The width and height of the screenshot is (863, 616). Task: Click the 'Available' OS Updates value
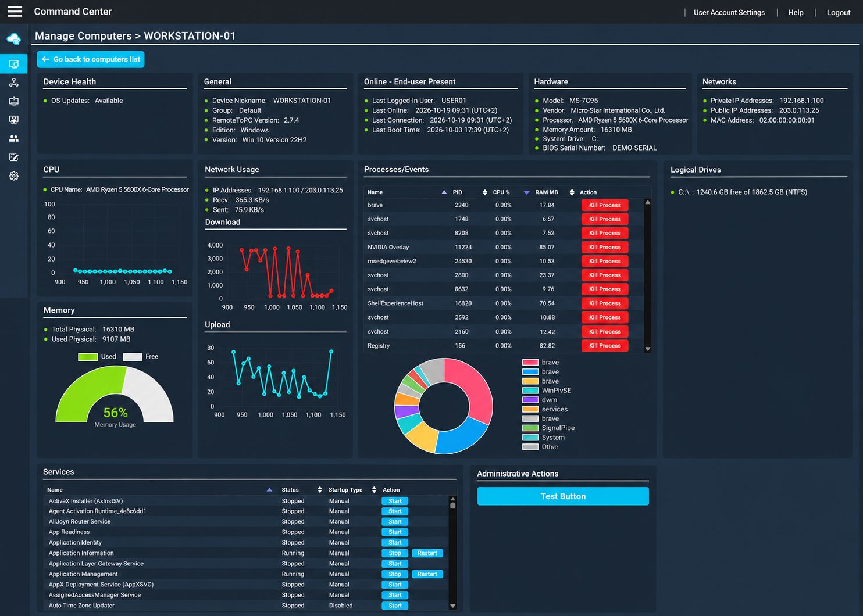click(109, 101)
